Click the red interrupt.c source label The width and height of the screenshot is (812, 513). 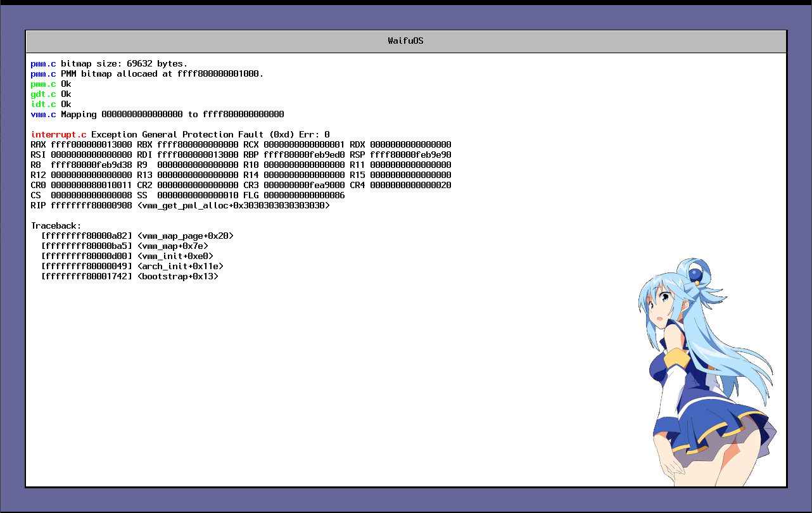point(58,134)
